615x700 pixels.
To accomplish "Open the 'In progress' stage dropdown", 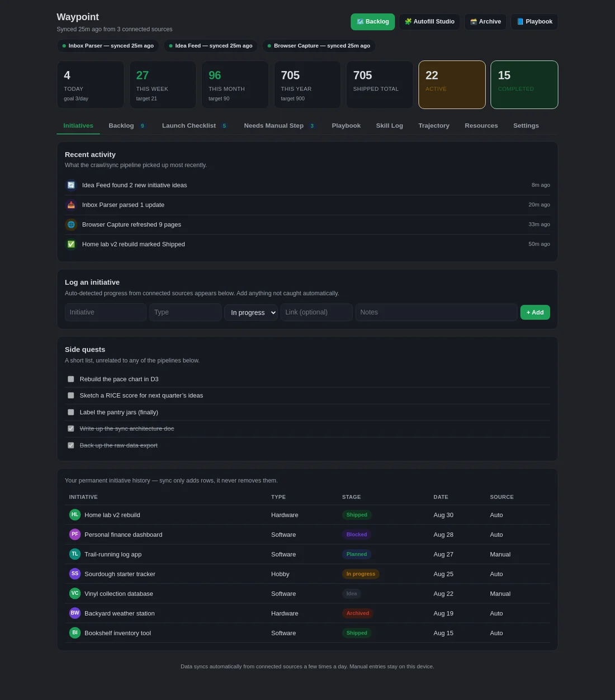I will click(251, 313).
